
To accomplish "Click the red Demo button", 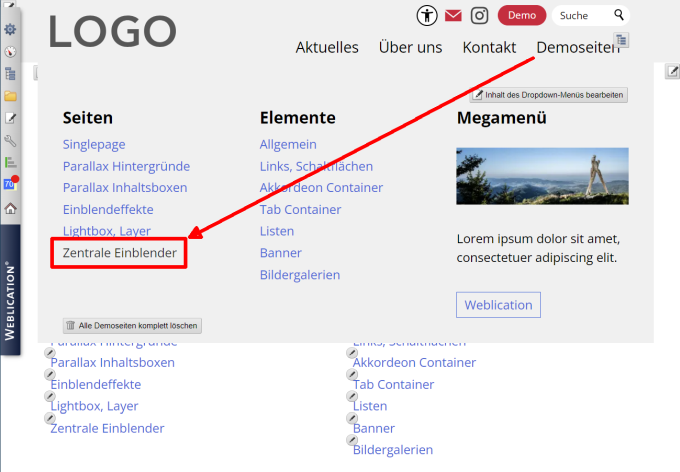I will [521, 15].
